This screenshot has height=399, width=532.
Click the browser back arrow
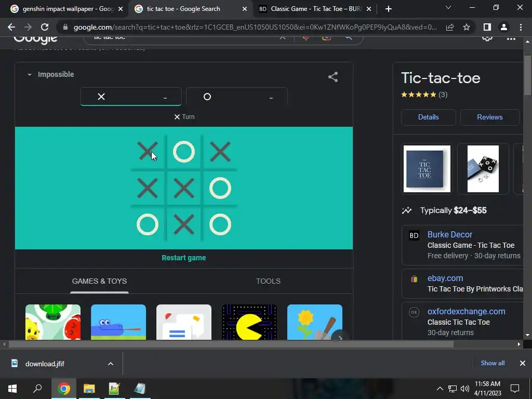tap(11, 27)
